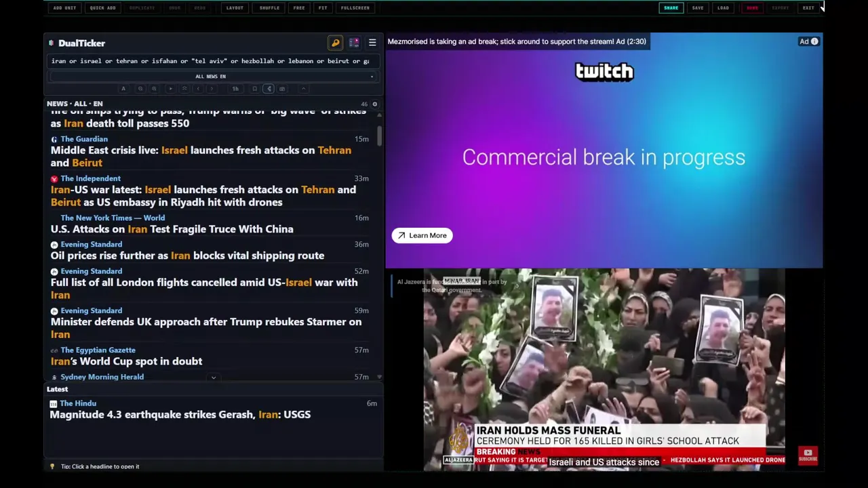Image resolution: width=868 pixels, height=488 pixels.
Task: Click the camera icon in ticker toolbar
Action: pos(282,89)
